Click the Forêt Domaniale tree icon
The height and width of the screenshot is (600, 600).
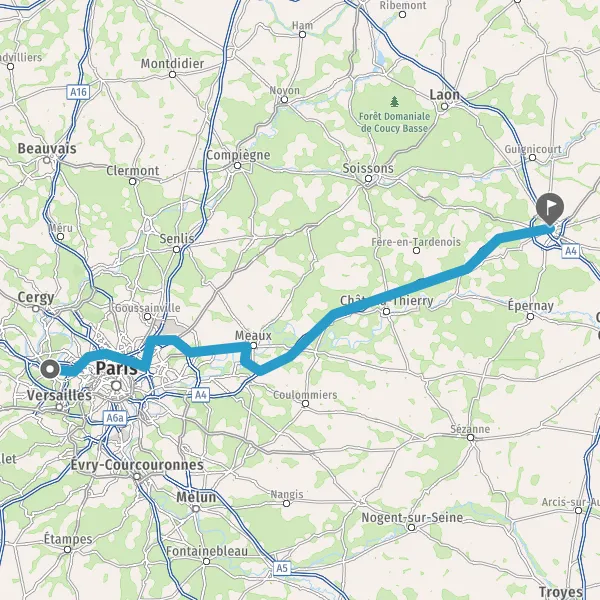click(x=395, y=102)
